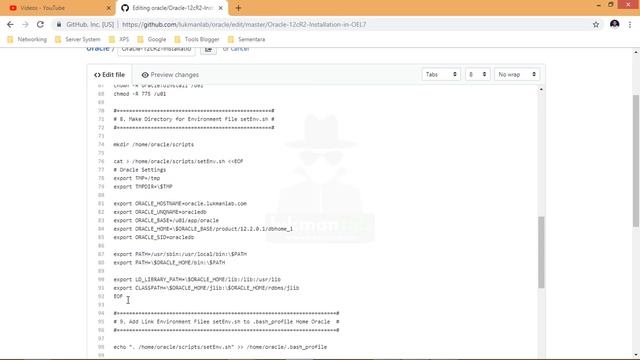Open Sementara bookmarks folder
The width and height of the screenshot is (640, 360).
pos(247,39)
